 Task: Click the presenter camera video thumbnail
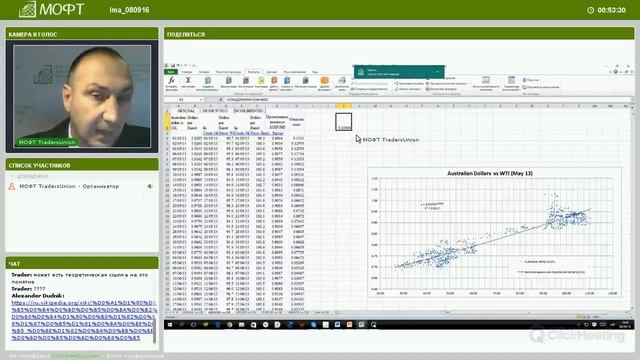pyautogui.click(x=82, y=96)
